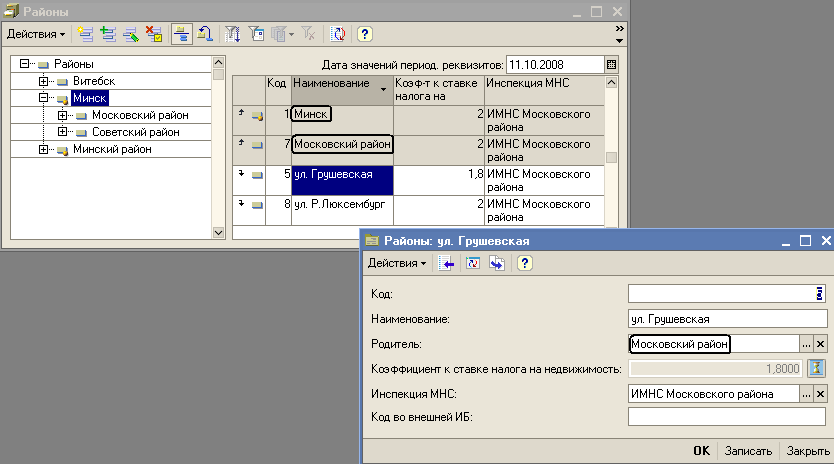Click the Add new element icon
This screenshot has width=834, height=464.
86,34
